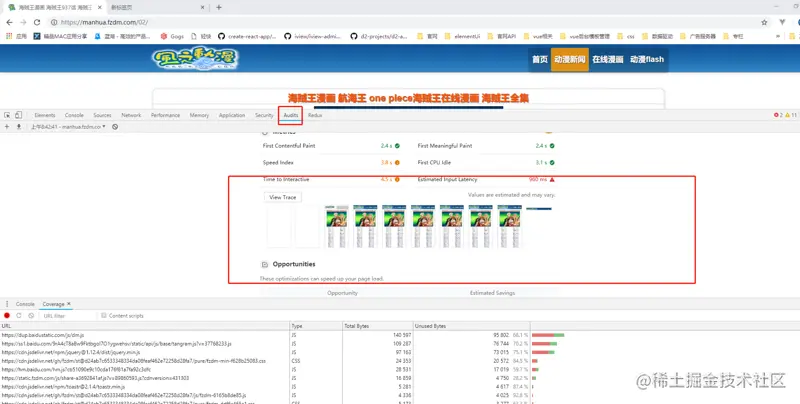Click the yellow warning count indicator

(x=791, y=115)
